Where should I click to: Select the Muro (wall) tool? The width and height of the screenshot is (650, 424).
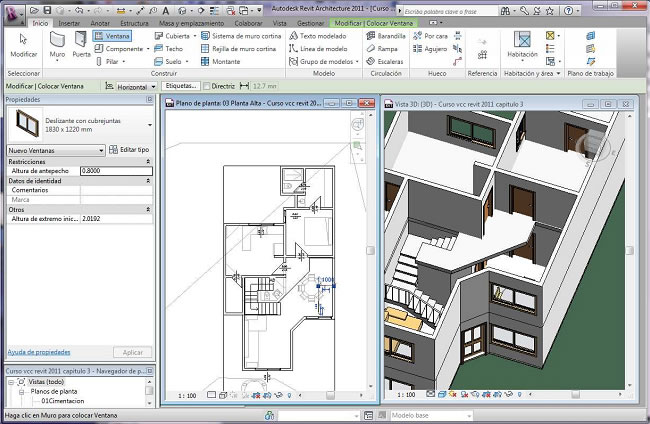[58, 44]
